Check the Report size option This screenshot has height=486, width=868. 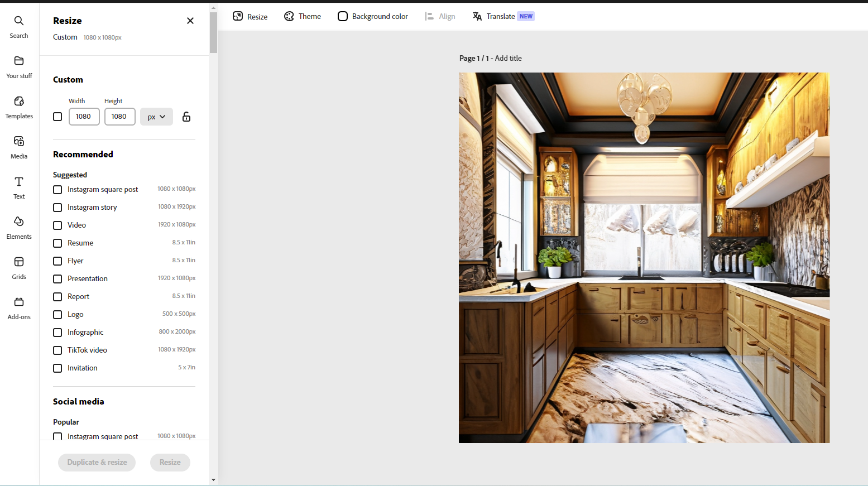[x=57, y=297]
